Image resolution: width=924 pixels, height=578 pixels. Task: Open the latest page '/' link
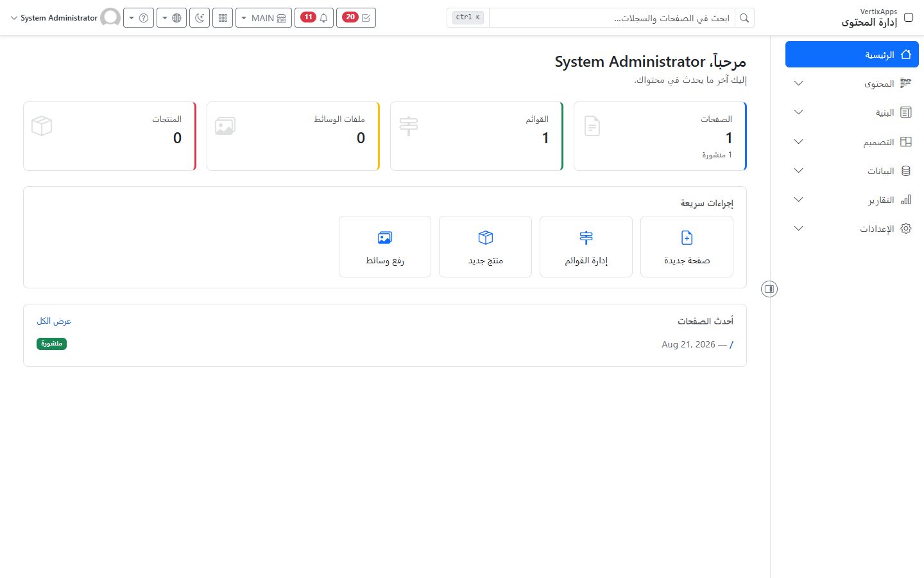[732, 345]
